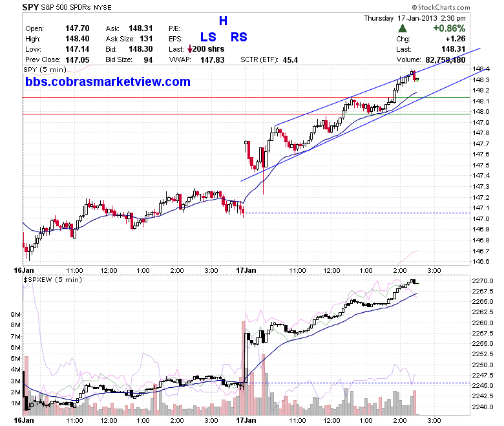Click the green up triangle change indicator
The image size is (504, 426).
coord(403,28)
